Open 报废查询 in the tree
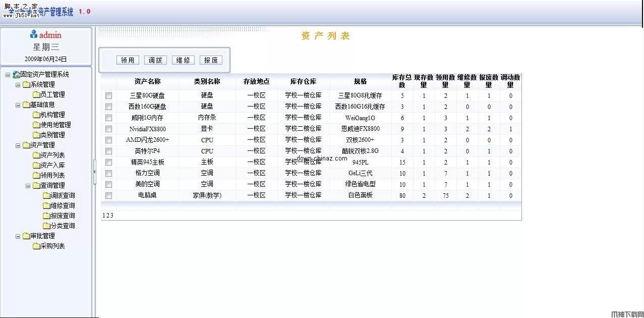644x318 pixels. (63, 216)
